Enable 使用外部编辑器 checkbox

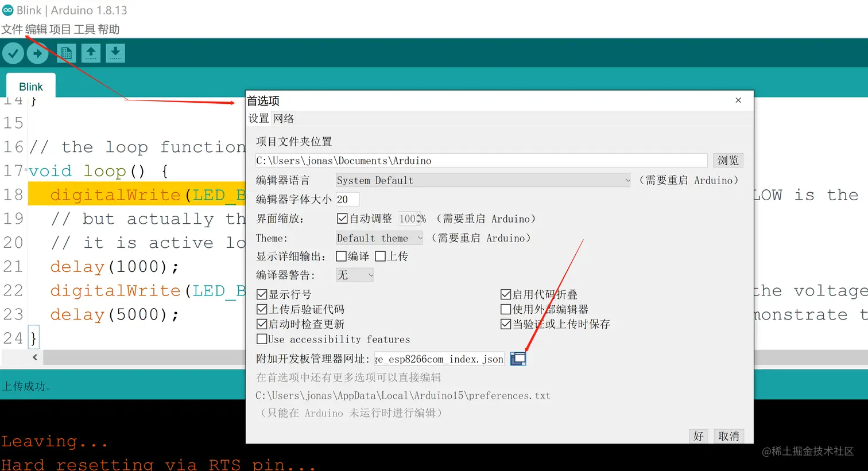(506, 309)
